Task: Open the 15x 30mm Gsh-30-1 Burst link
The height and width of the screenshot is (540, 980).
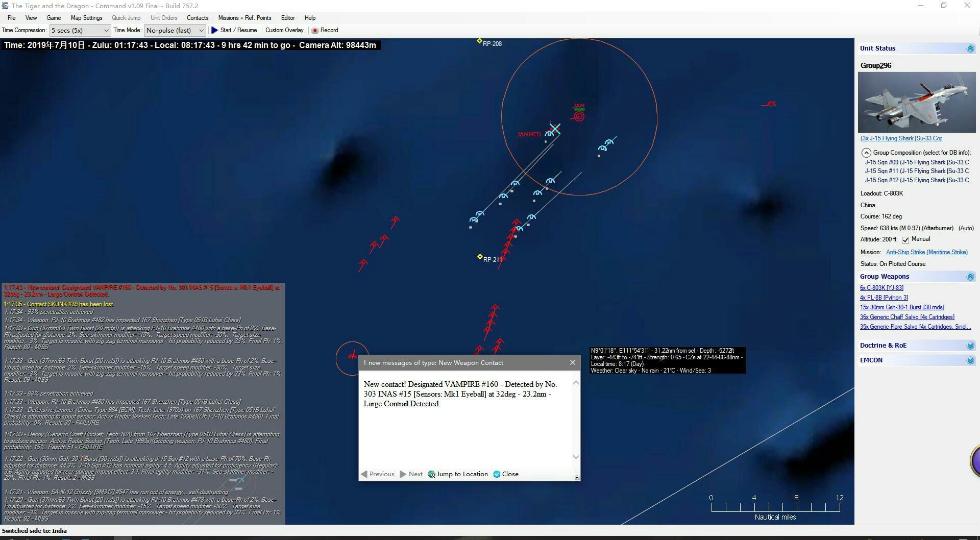Action: (902, 307)
